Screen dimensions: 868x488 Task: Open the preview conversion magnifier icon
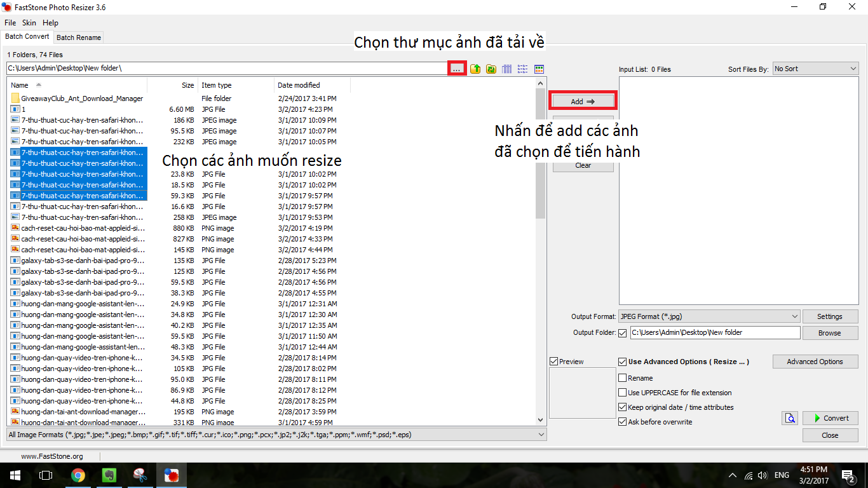tap(790, 418)
